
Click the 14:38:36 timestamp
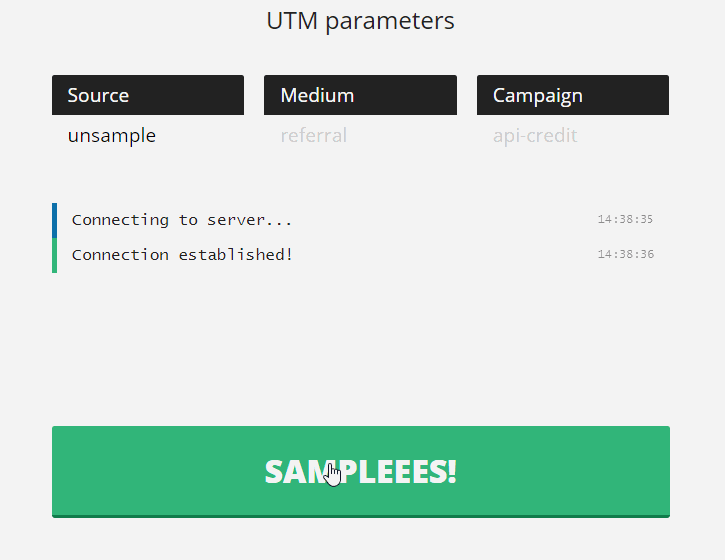pyautogui.click(x=625, y=255)
